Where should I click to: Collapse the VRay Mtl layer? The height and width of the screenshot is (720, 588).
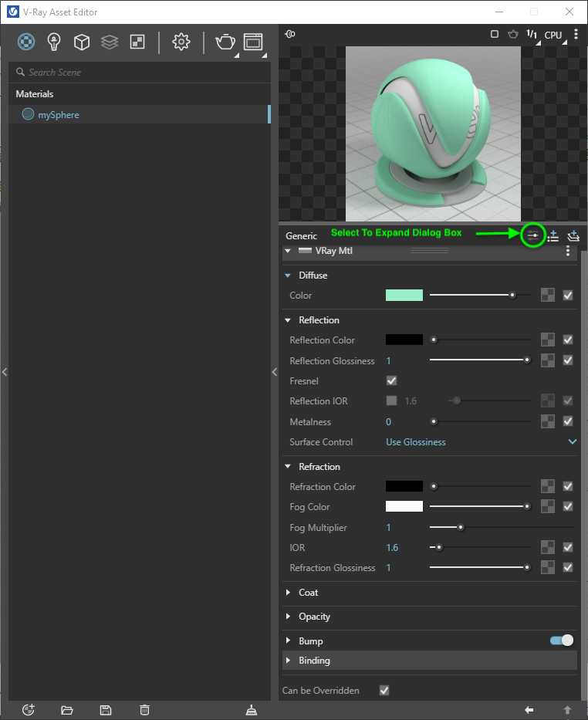(288, 251)
